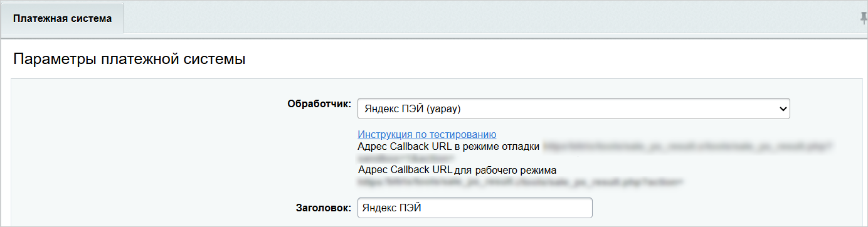Click the Обработчик: field label
The width and height of the screenshot is (868, 227).
(319, 104)
